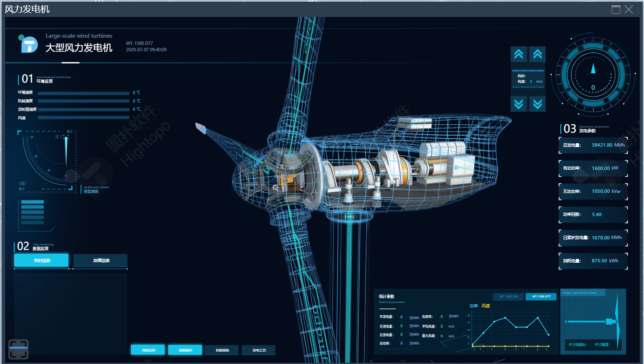Click the 总发电量 value 38421.80 MWh
The width and height of the screenshot is (644, 364).
[x=608, y=145]
